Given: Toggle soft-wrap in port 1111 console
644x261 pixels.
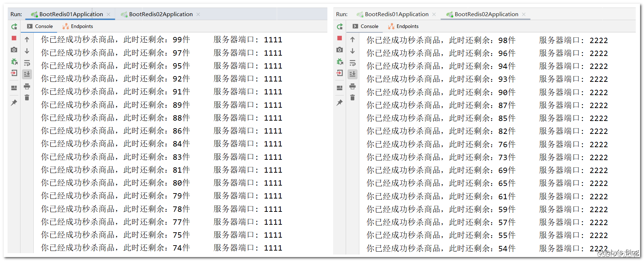Looking at the screenshot, I should click(27, 63).
